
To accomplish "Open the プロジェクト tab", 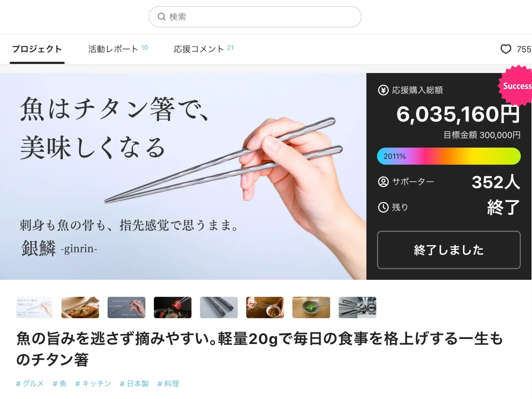I will [x=37, y=49].
